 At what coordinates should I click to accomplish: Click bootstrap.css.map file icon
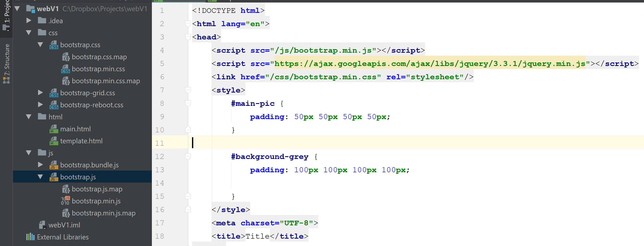tap(66, 57)
